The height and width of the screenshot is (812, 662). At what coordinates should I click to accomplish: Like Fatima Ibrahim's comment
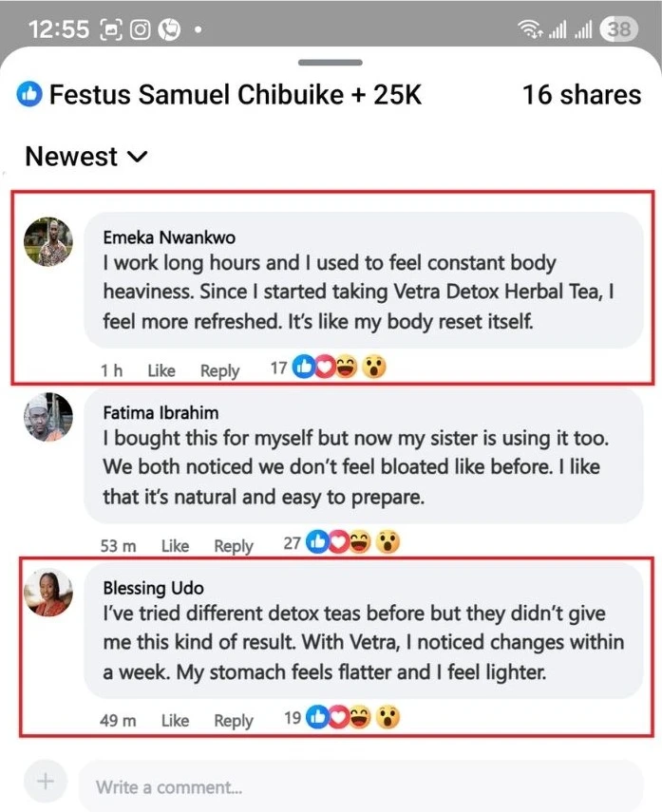175,546
